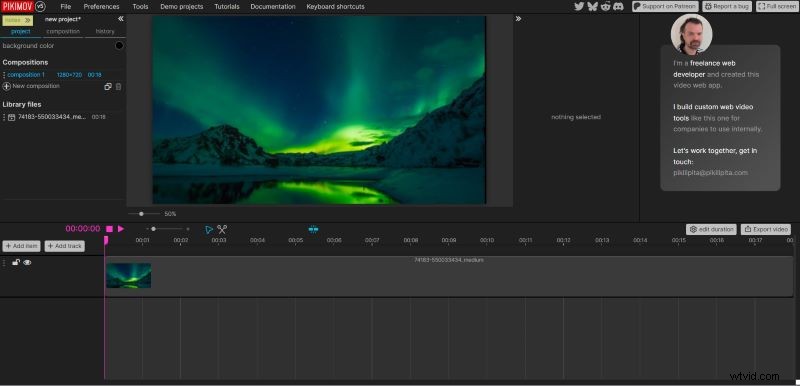Open the Tutorials menu
Image resolution: width=800 pixels, height=386 pixels.
tap(227, 7)
